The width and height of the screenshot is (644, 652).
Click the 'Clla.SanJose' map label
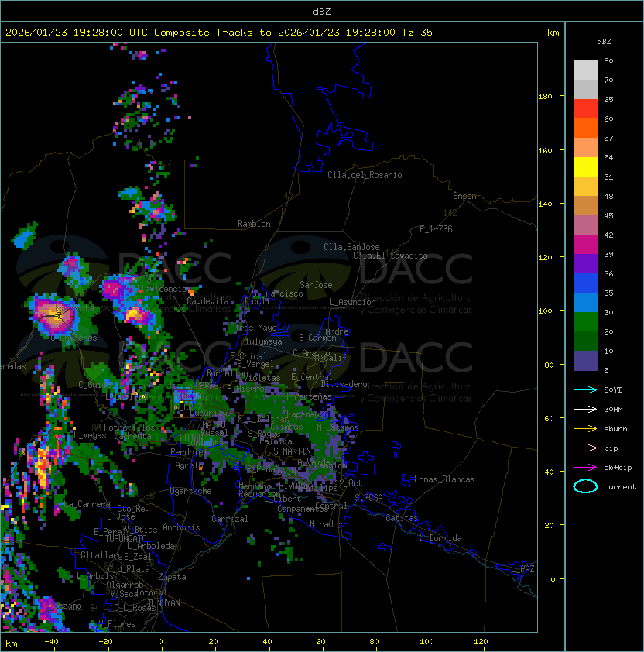[351, 247]
